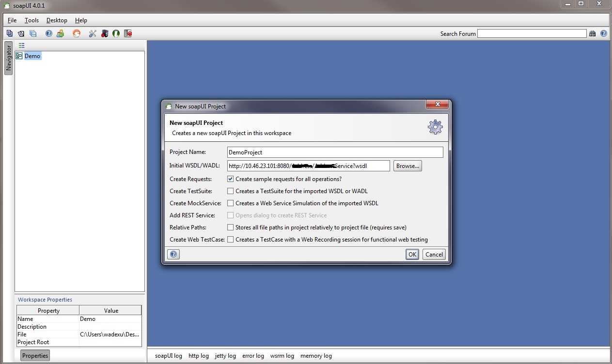Image resolution: width=612 pixels, height=364 pixels.
Task: Open the community forum people icon
Action: 60,33
